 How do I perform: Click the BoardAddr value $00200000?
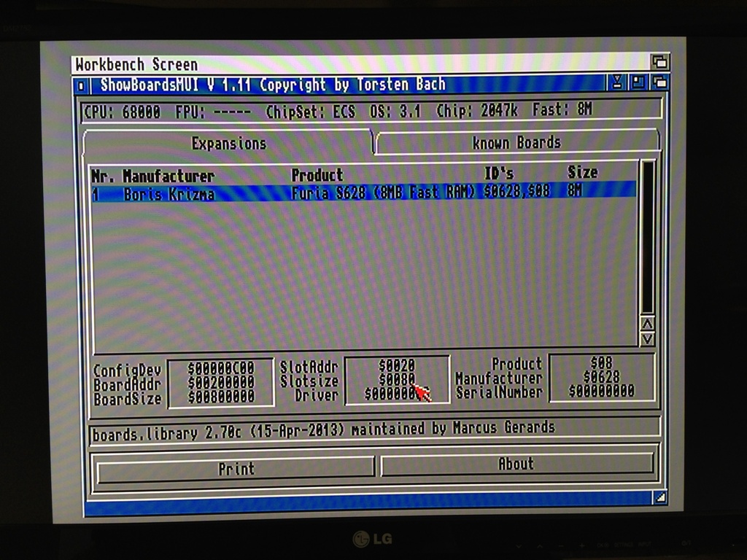point(220,382)
